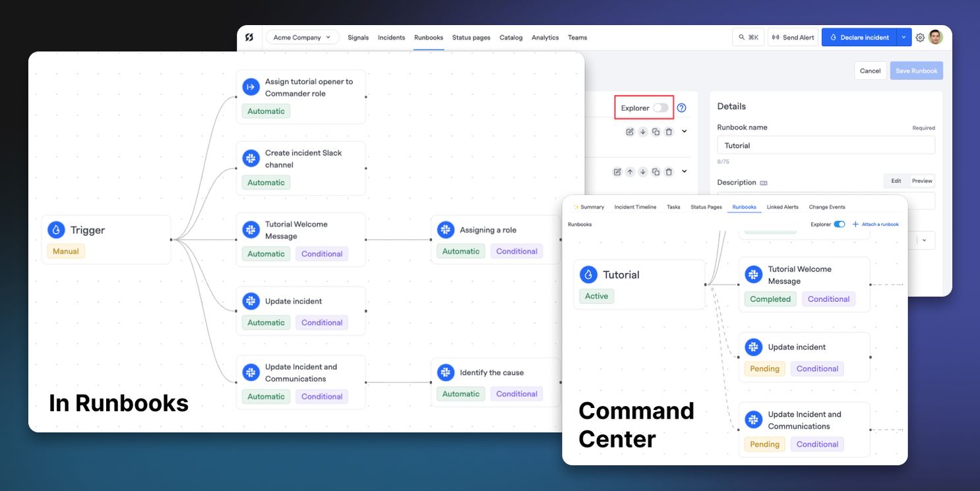Click Slack icon on Identify the cause node

point(445,372)
